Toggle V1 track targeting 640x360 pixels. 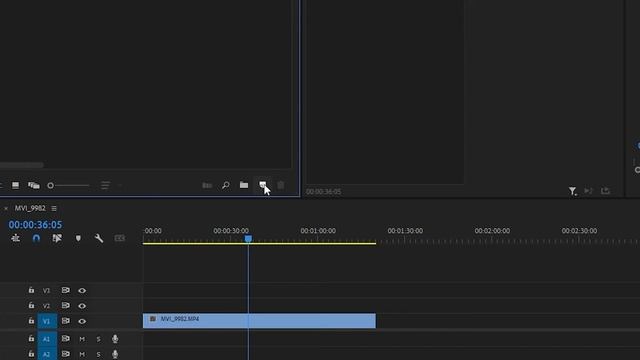47,321
